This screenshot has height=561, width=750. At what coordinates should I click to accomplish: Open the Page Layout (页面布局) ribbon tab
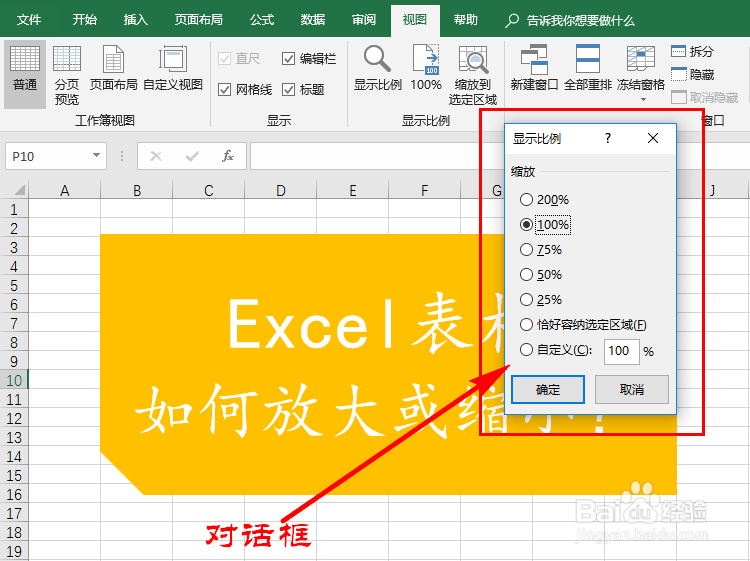[199, 20]
